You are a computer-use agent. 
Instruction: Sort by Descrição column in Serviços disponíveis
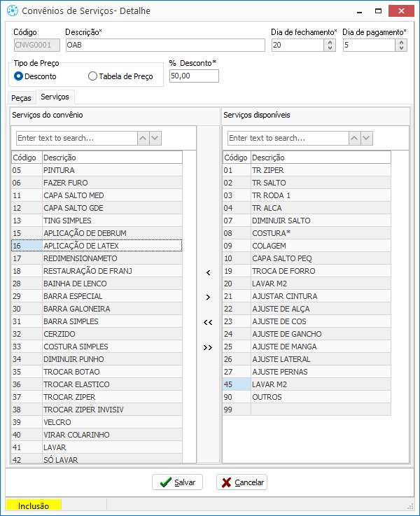[x=321, y=158]
